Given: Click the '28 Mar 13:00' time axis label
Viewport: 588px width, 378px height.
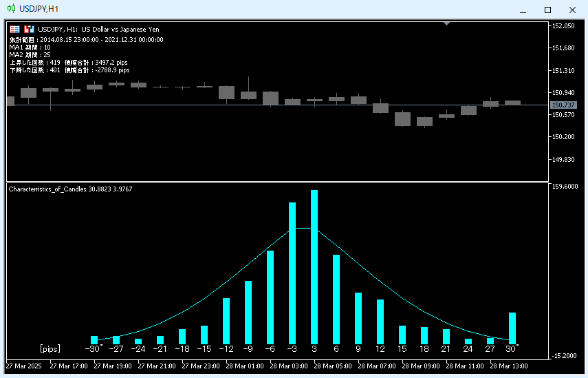Looking at the screenshot, I should click(x=509, y=366).
